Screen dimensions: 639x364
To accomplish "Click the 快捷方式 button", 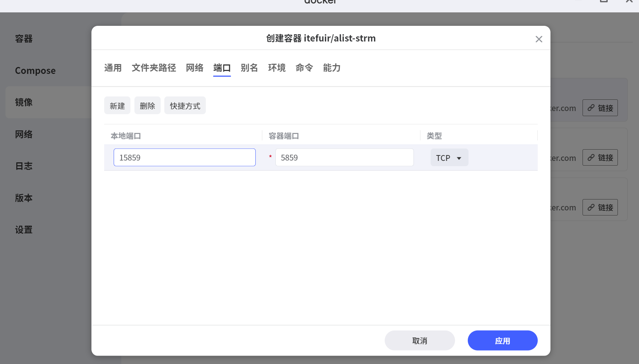I will [x=185, y=106].
